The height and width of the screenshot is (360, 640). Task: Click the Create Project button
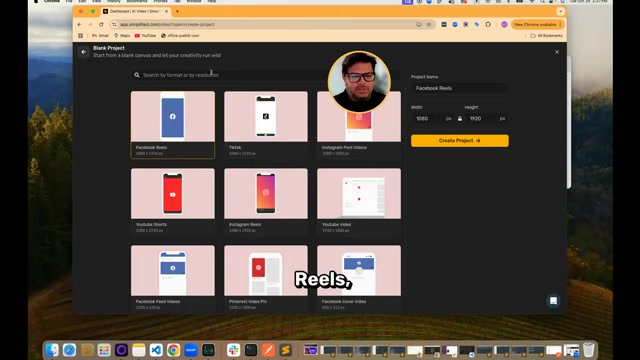(x=460, y=140)
